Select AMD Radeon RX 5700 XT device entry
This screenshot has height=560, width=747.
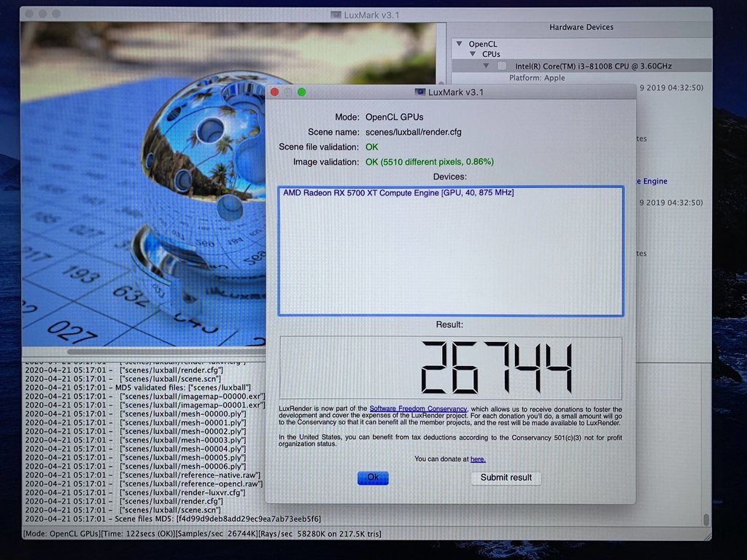pos(398,192)
